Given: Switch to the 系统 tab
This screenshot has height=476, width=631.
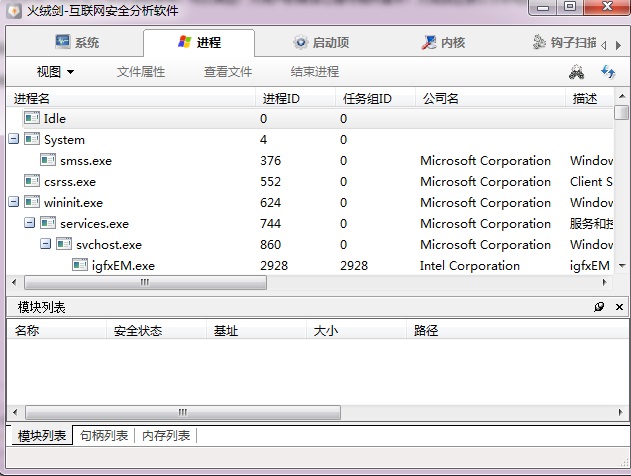Looking at the screenshot, I should (x=78, y=43).
